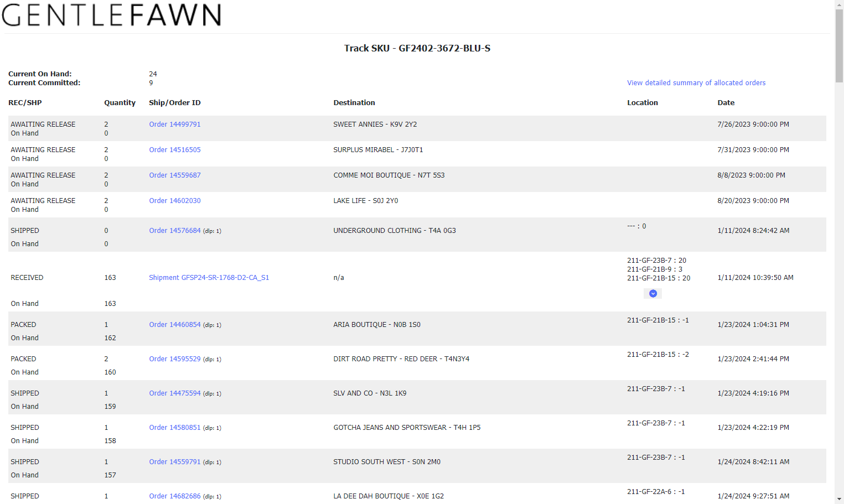Select the 'RECEIVED' status text
This screenshot has height=504, width=844.
point(27,278)
